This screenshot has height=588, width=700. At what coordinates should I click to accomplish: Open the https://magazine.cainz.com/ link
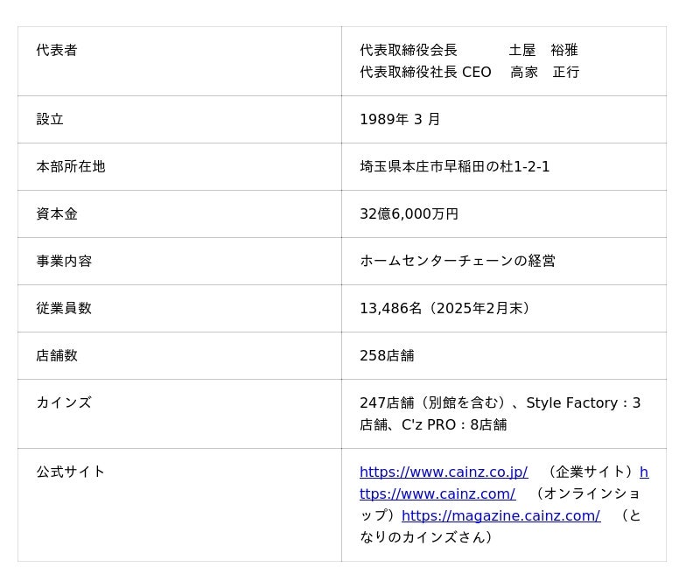pos(500,515)
